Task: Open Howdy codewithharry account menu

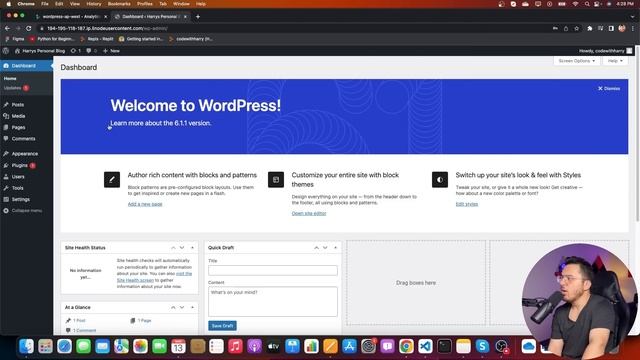Action: click(605, 51)
